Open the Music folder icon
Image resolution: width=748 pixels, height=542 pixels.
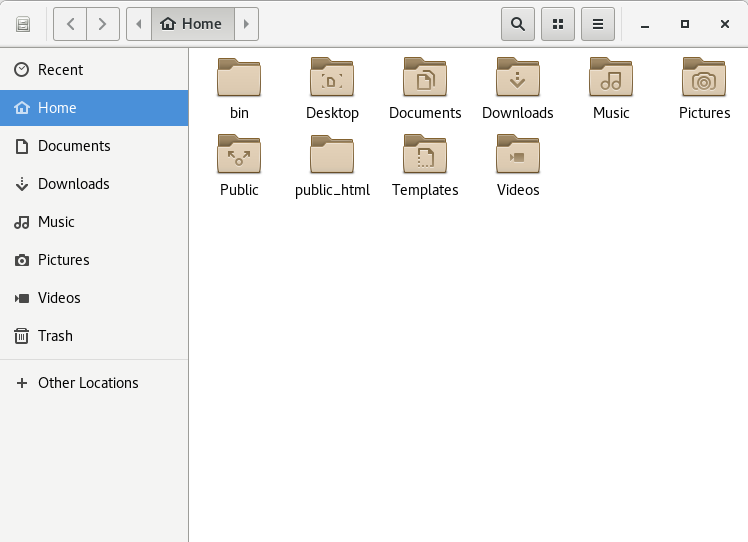click(611, 78)
